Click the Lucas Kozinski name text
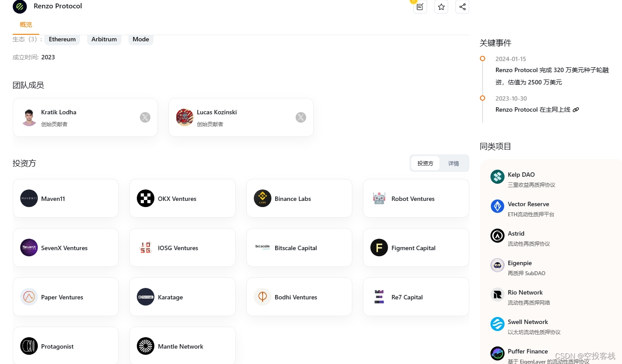Viewport: 622px width, 364px height. pos(217,112)
